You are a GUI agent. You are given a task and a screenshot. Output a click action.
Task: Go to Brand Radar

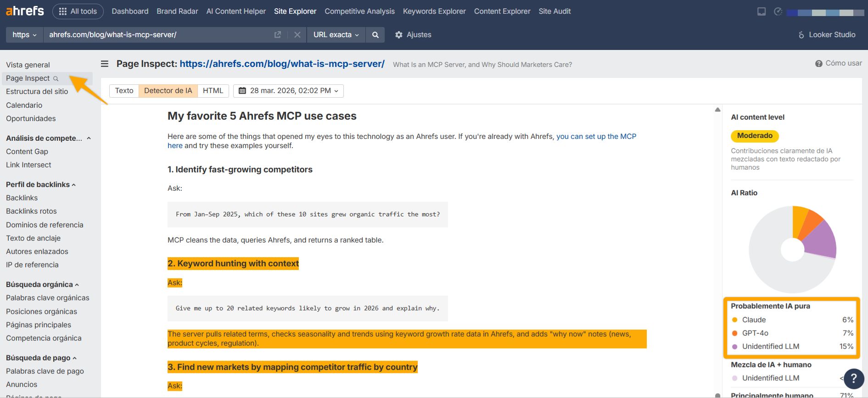[x=177, y=11]
